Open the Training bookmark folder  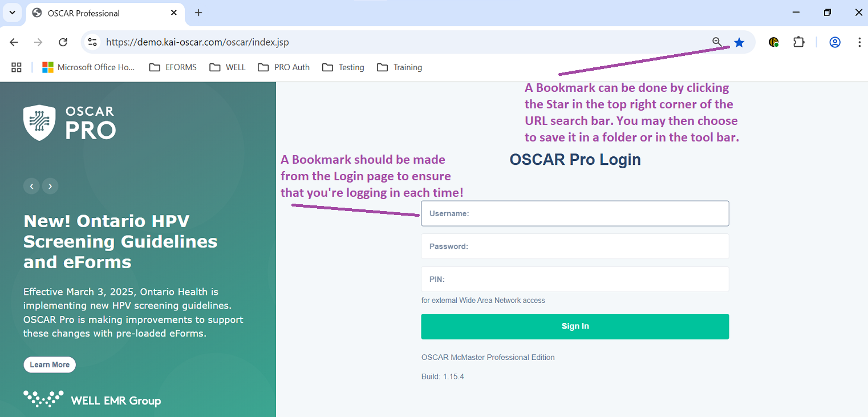(400, 67)
